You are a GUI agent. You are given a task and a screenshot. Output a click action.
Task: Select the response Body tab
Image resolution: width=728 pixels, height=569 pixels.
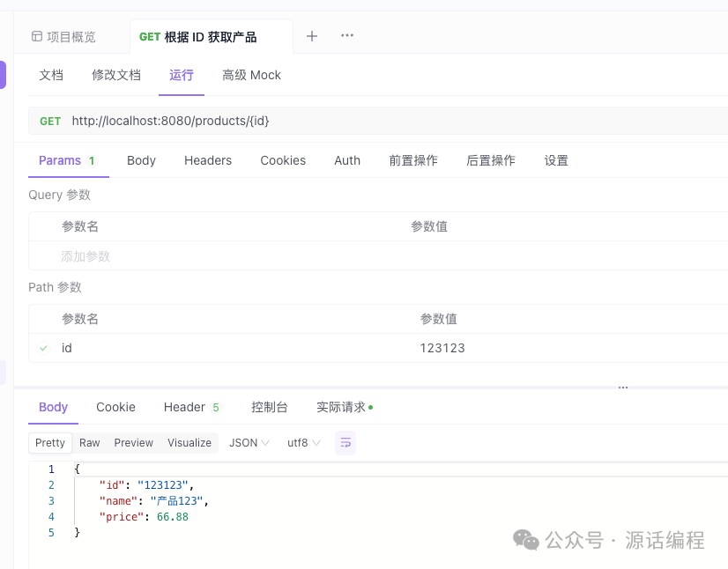[x=54, y=407]
